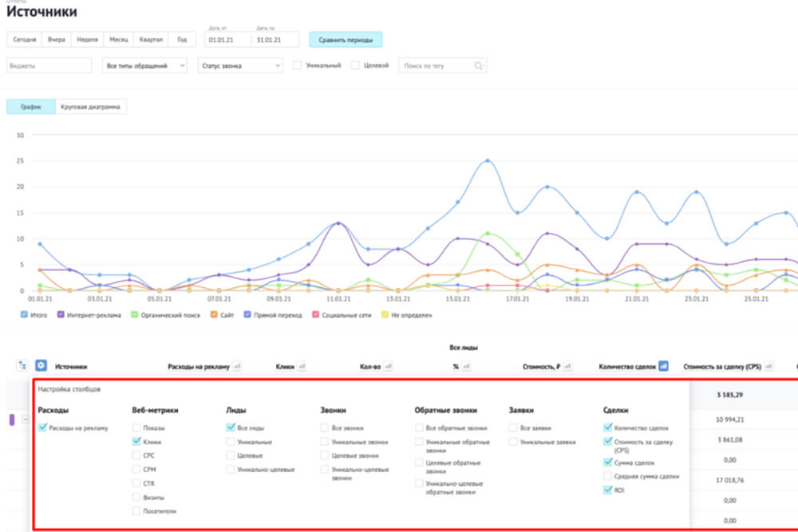Click the tree grouping icon beside the gear

22,365
